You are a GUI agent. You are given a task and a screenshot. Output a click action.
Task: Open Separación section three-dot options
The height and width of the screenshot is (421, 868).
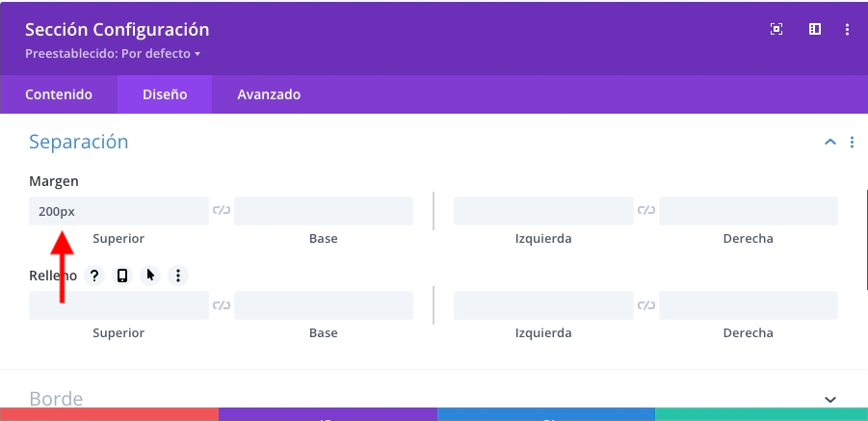click(x=852, y=143)
